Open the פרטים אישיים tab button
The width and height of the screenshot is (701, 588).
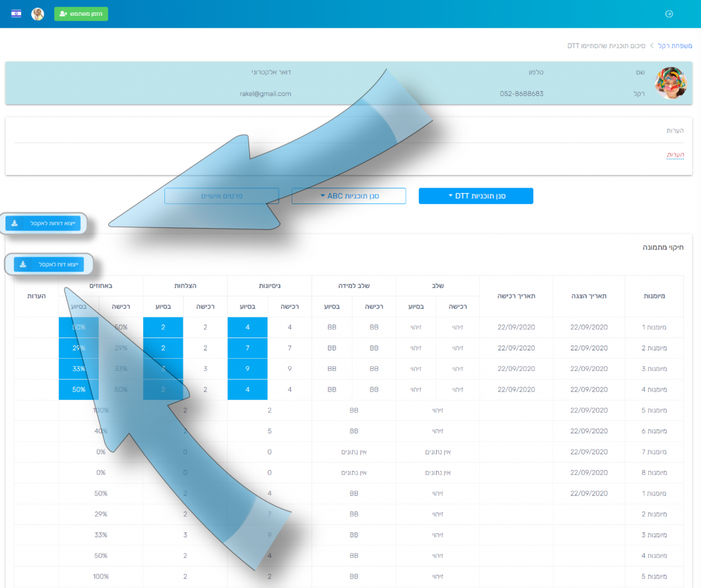coord(221,196)
